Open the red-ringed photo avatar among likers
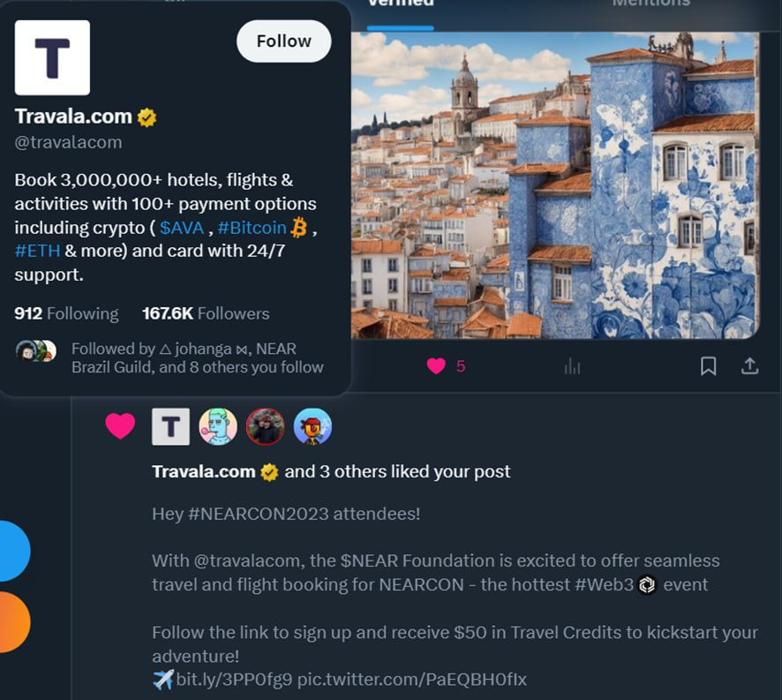 [x=266, y=427]
